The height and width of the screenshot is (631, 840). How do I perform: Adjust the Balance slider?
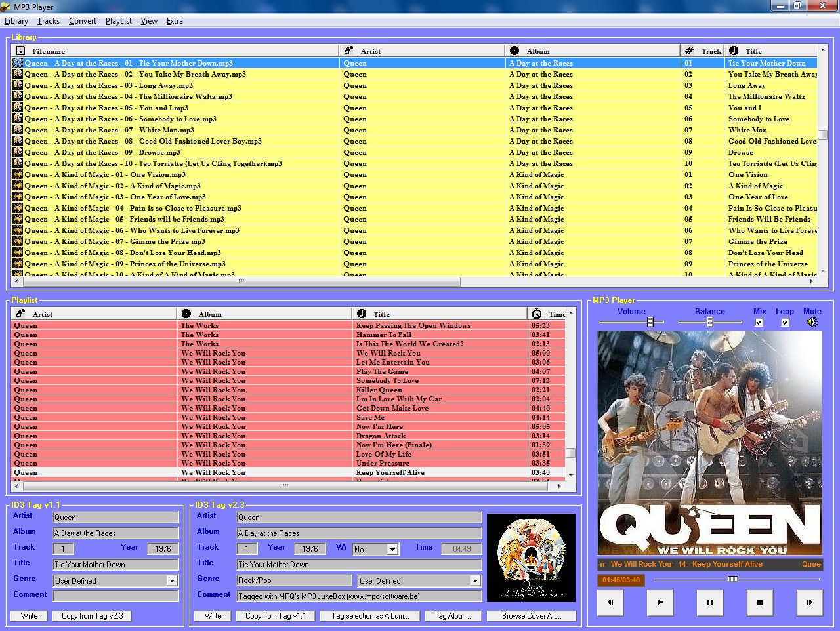[x=711, y=322]
